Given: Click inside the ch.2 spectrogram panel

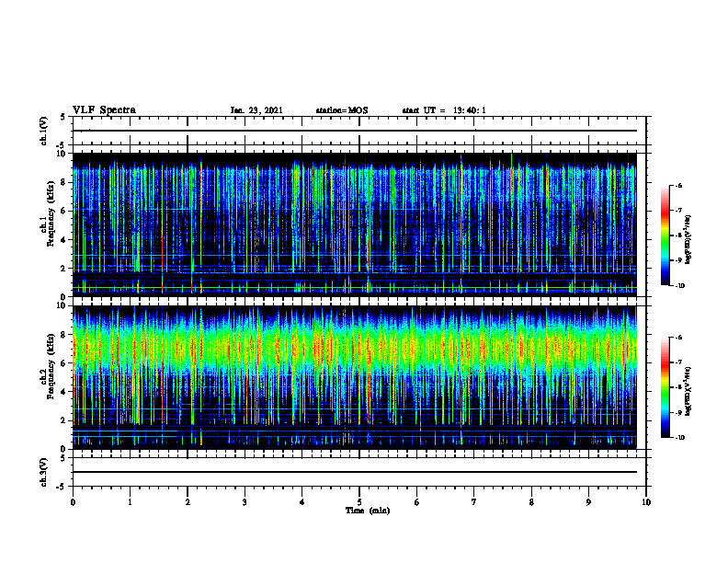Looking at the screenshot, I should click(355, 377).
